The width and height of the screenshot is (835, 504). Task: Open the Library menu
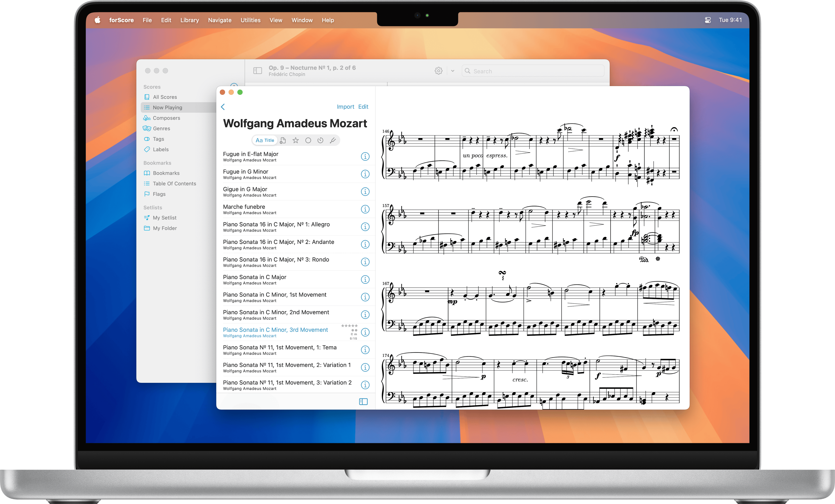[189, 20]
